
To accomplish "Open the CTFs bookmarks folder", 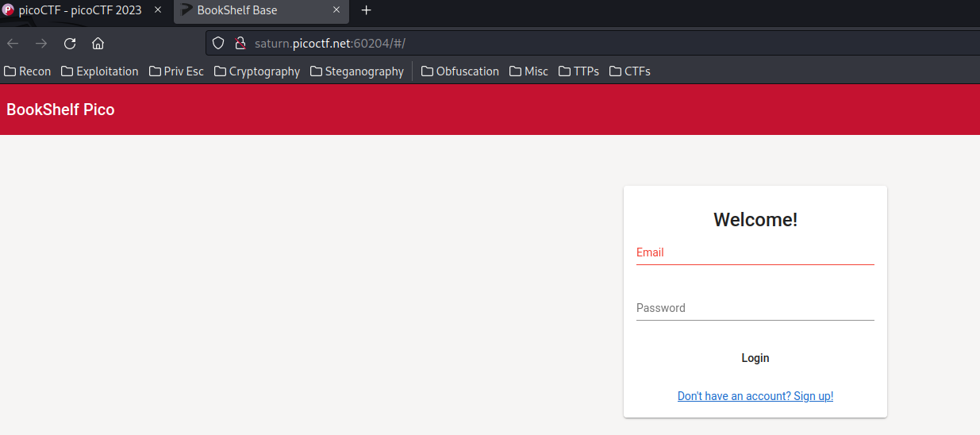I will pos(630,71).
